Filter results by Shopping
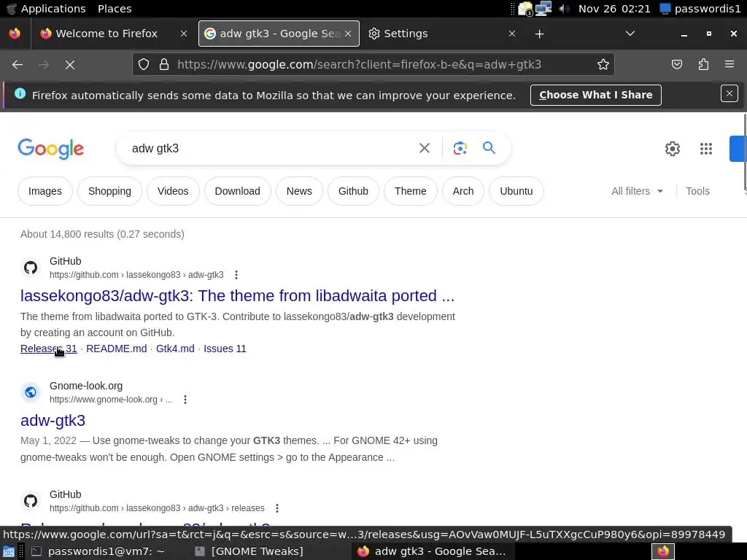747x560 pixels. (x=109, y=191)
